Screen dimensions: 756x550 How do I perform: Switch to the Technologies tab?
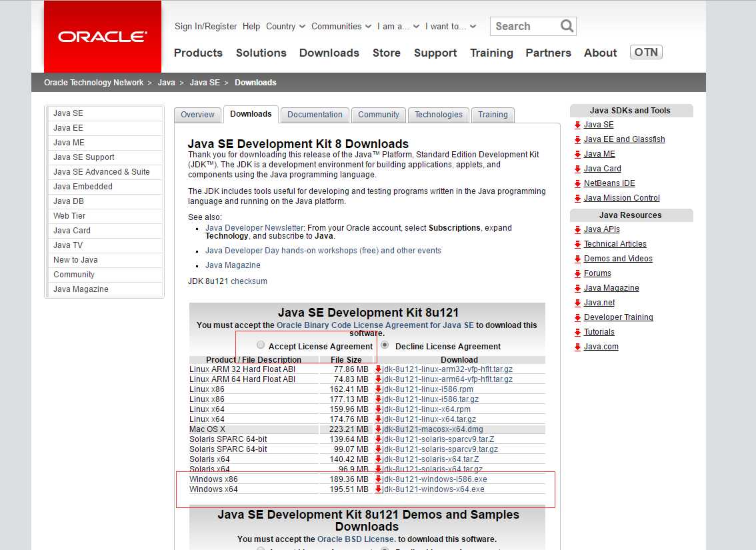tap(438, 115)
